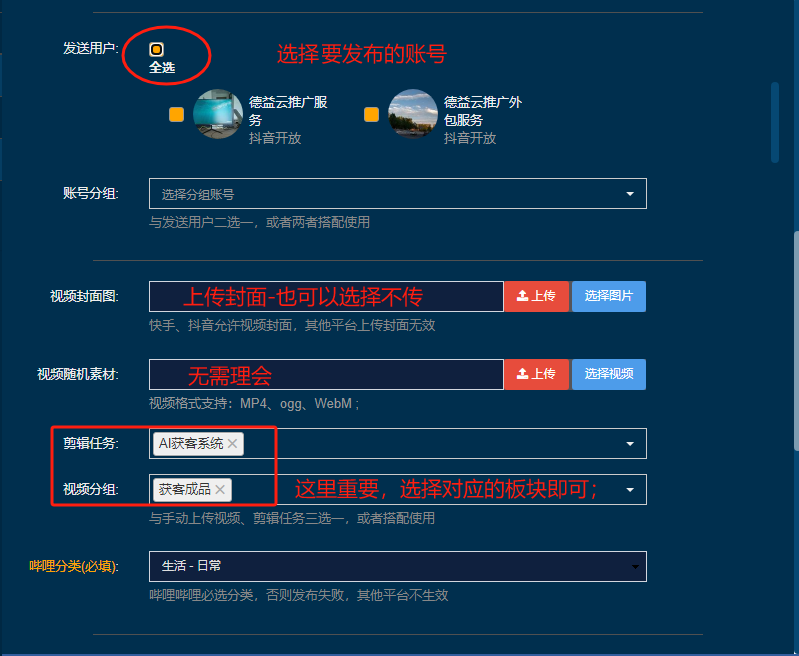Screen dimensions: 799x656
Task: Click the 选择图片 button
Action: 609,296
